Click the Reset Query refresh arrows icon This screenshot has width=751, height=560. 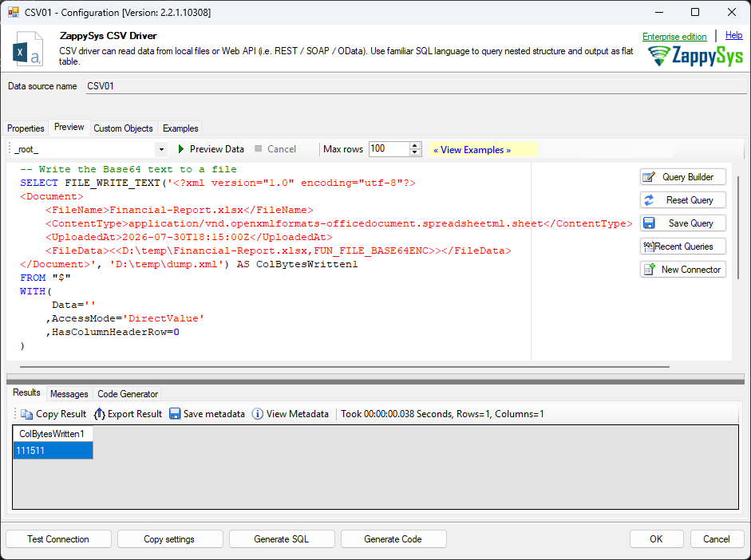(x=649, y=200)
